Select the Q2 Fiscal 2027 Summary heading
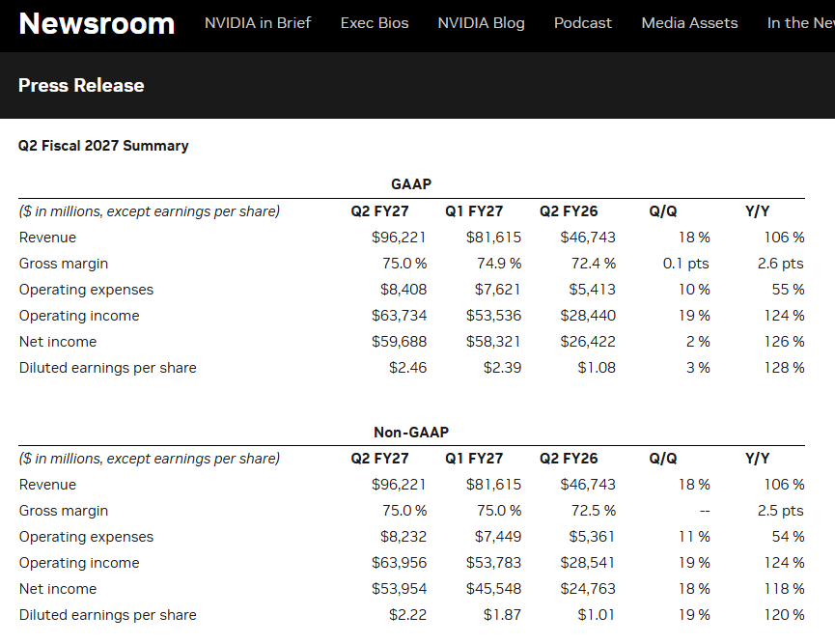Image resolution: width=835 pixels, height=644 pixels. coord(103,146)
